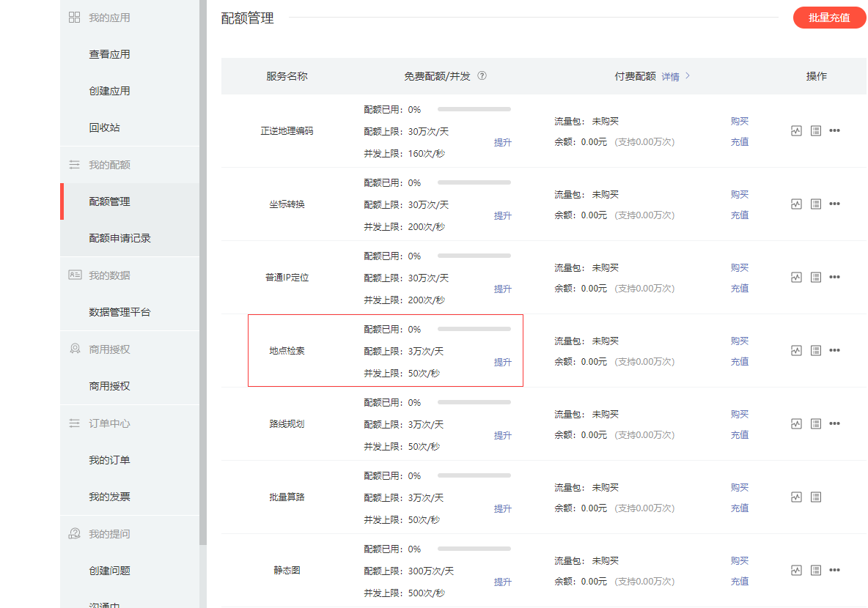
Task: Click 提升 for 静态图
Action: pyautogui.click(x=503, y=582)
